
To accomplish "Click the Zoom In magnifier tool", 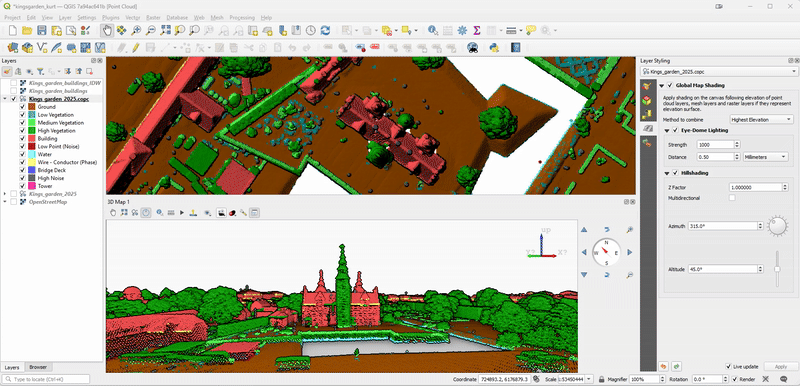I will click(x=136, y=31).
